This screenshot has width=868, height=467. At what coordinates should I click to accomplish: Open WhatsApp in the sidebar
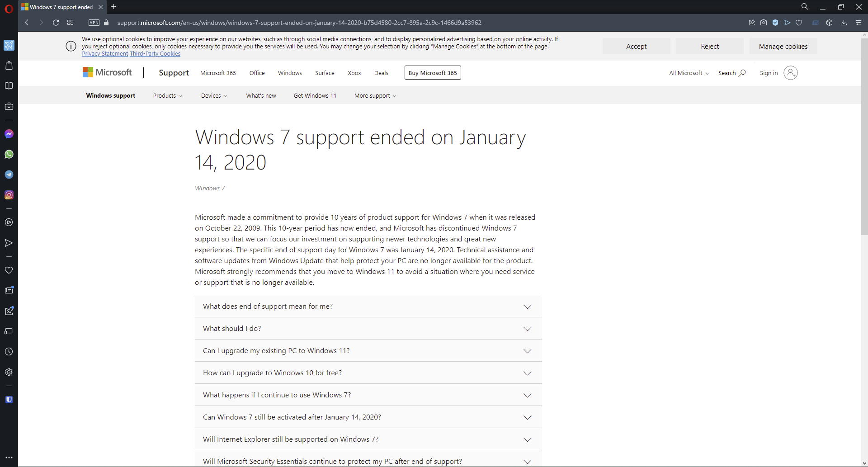pyautogui.click(x=9, y=154)
